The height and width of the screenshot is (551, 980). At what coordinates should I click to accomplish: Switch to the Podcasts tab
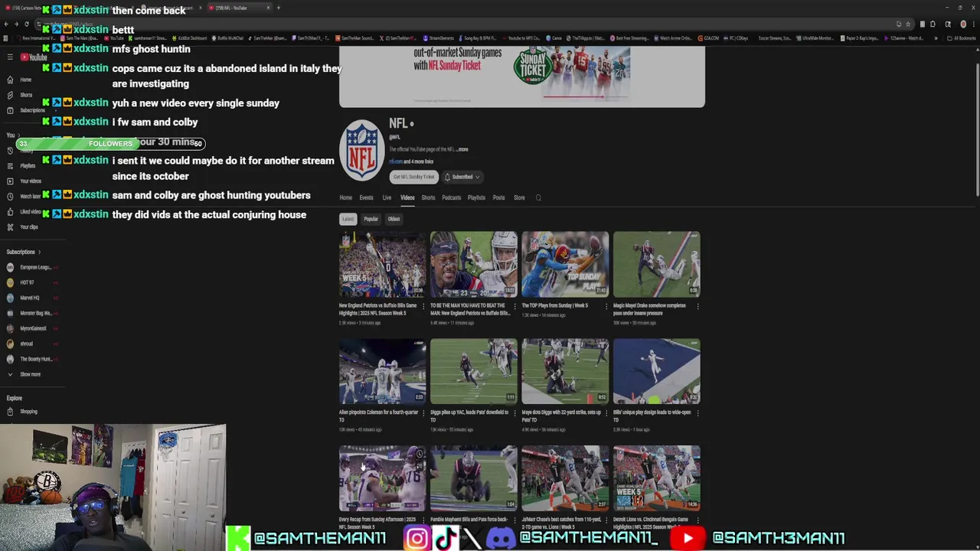(452, 198)
